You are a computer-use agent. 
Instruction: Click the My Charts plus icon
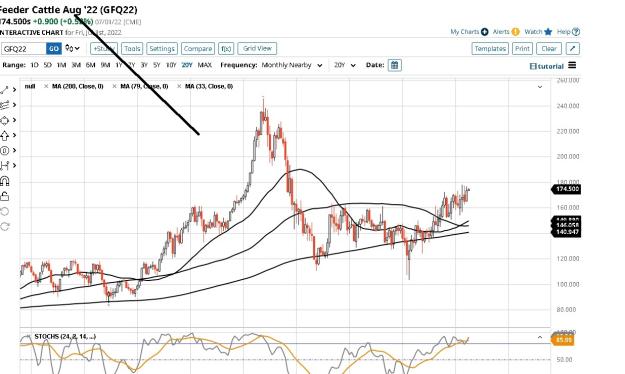(484, 32)
